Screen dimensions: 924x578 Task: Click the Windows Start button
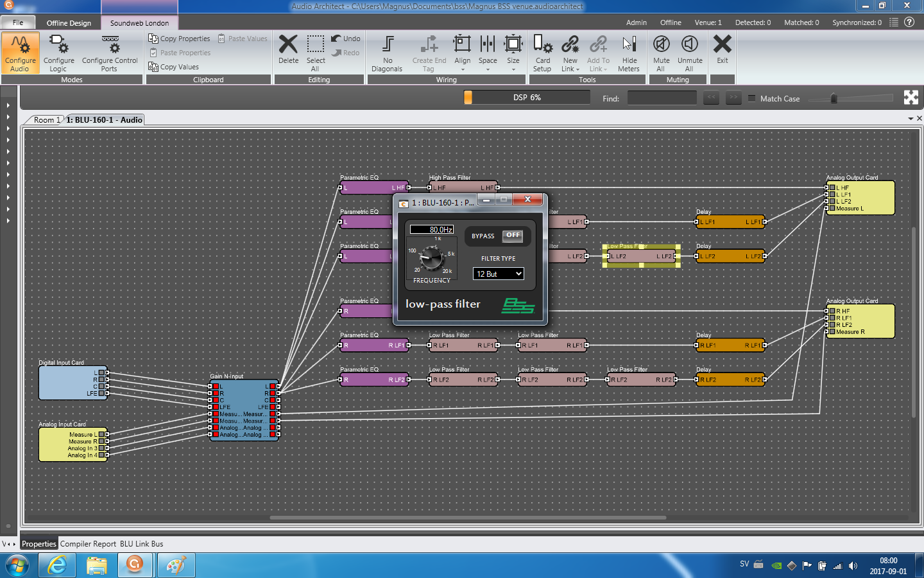point(17,566)
